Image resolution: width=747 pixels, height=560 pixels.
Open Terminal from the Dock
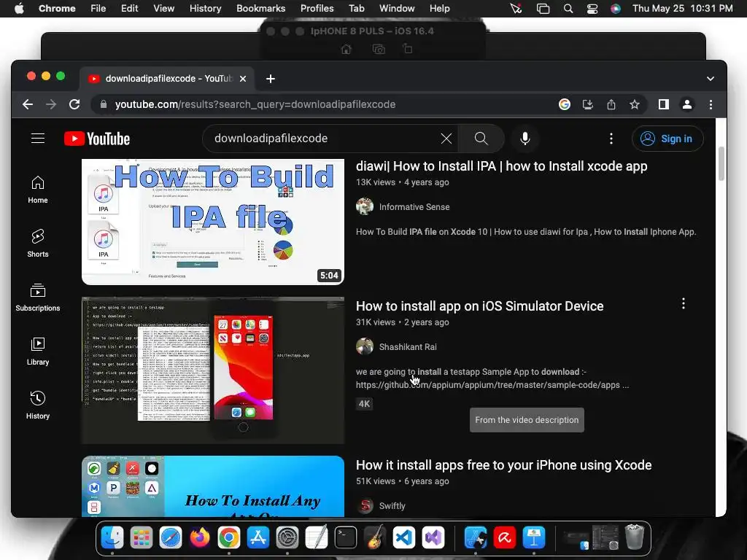click(345, 537)
